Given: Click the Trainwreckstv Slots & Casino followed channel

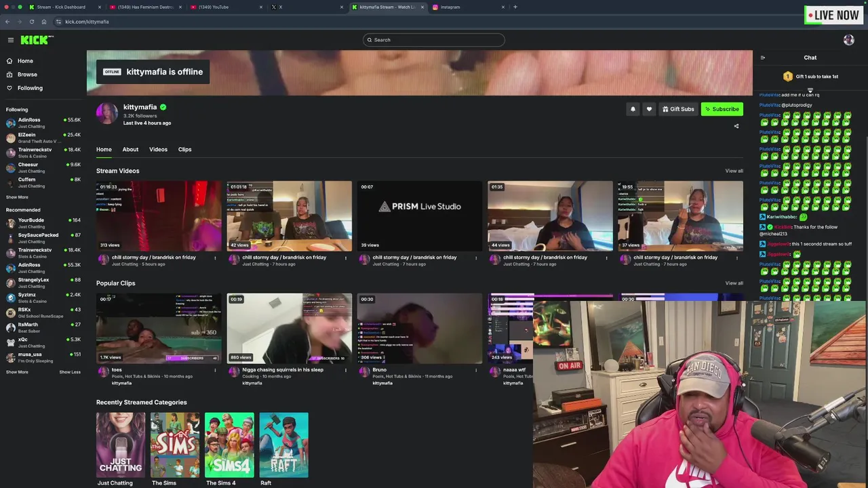Looking at the screenshot, I should [43, 152].
